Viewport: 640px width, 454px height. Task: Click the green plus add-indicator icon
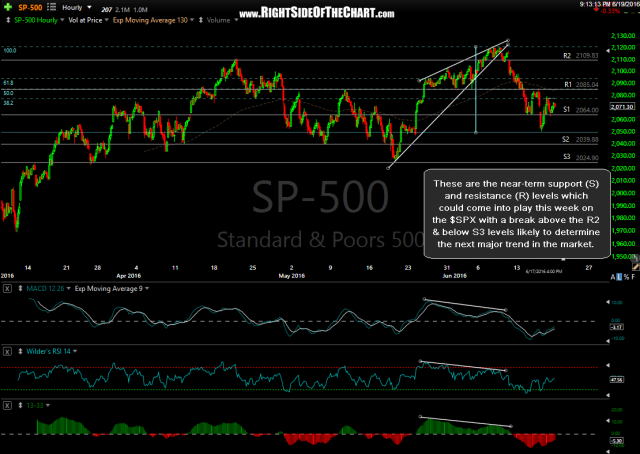(7, 7)
